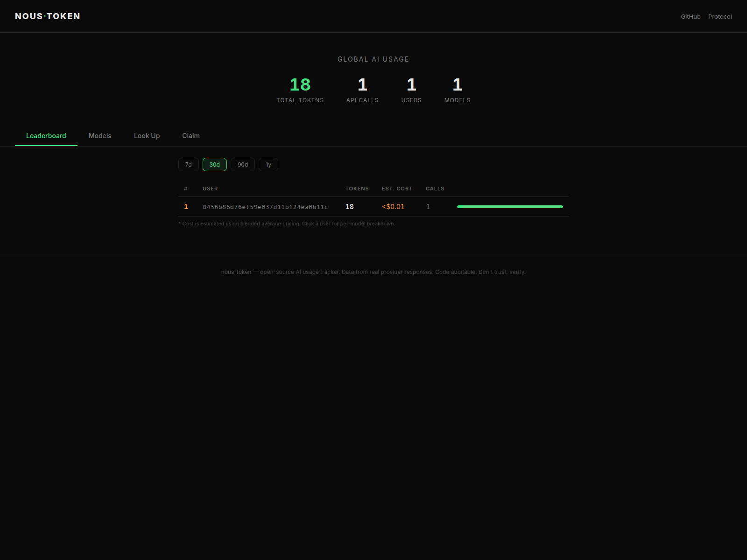Click the <$0.01 estimated cost

coord(393,207)
